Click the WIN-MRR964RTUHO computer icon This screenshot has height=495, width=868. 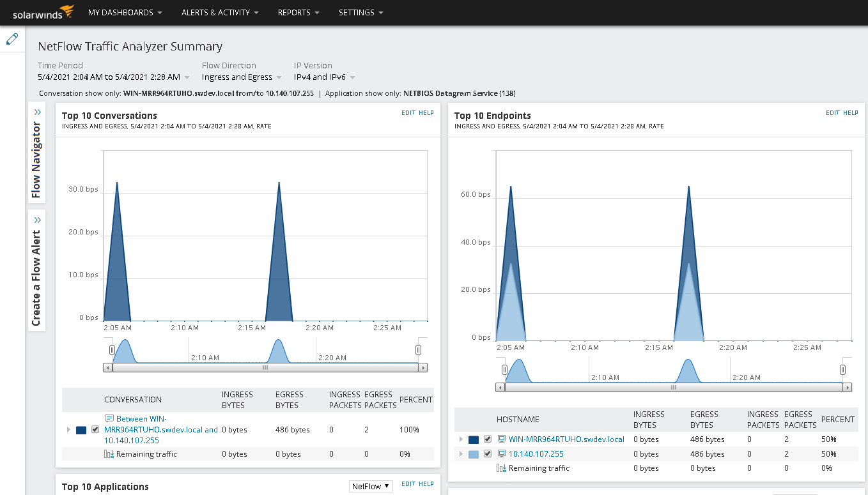(x=502, y=439)
